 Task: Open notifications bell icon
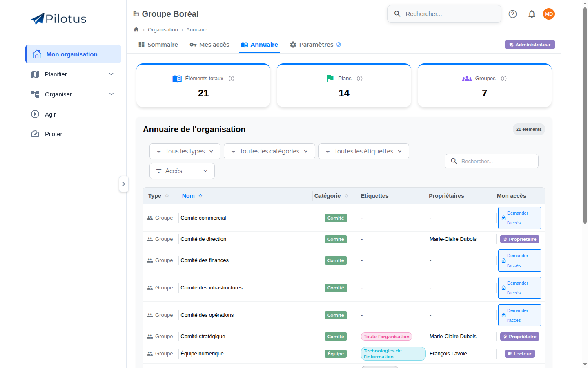click(x=532, y=14)
